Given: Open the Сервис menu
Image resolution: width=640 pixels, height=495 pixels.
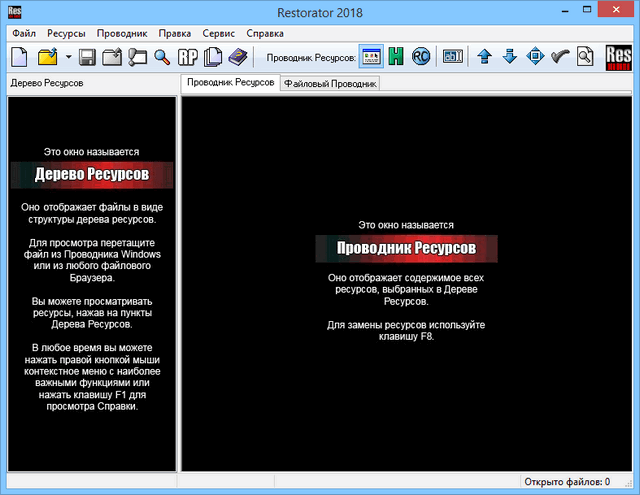Looking at the screenshot, I should coord(218,33).
